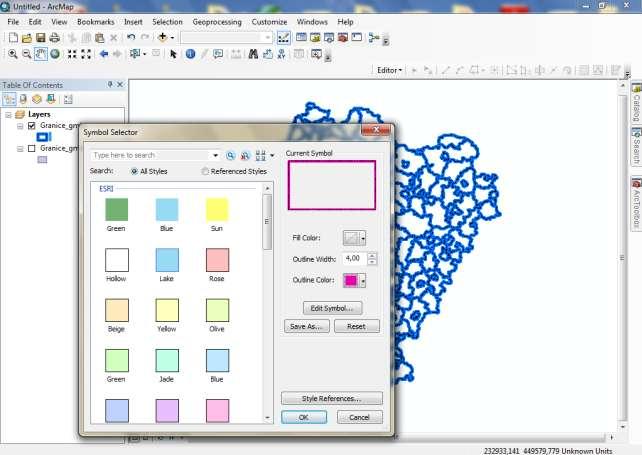Click the ModelBuilder icon in toolbar
The image size is (642, 455).
pyautogui.click(x=373, y=38)
